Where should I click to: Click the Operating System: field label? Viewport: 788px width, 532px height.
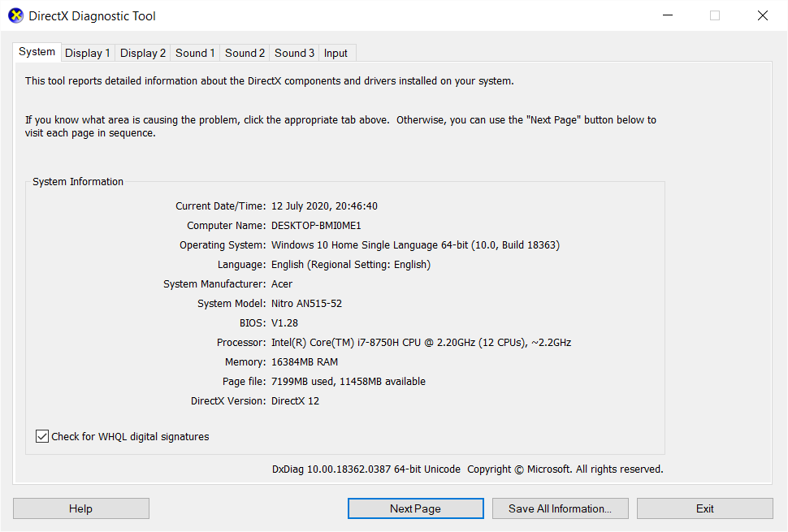pyautogui.click(x=223, y=245)
